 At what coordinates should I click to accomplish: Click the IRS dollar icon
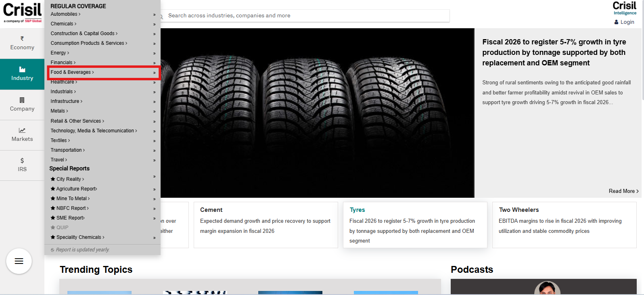coord(22,161)
